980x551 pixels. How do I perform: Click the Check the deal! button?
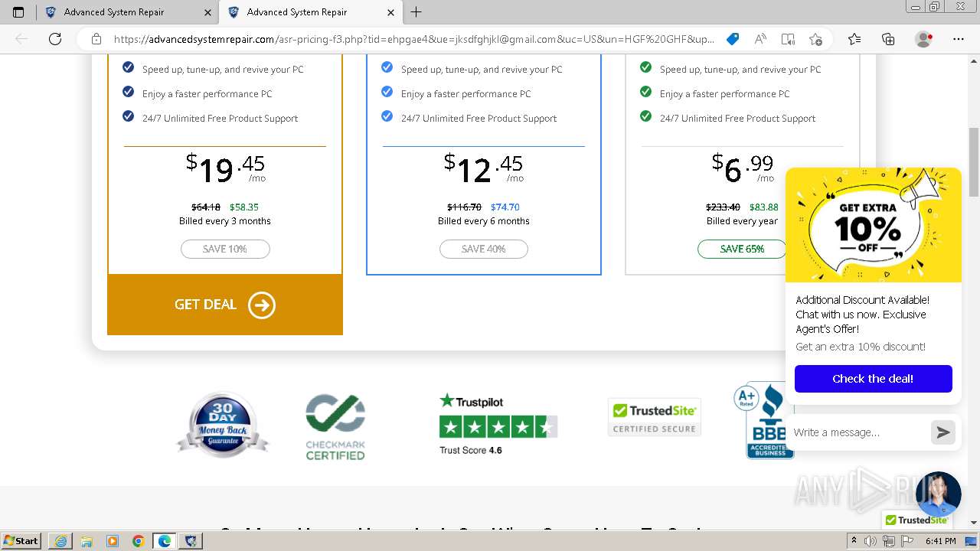873,379
